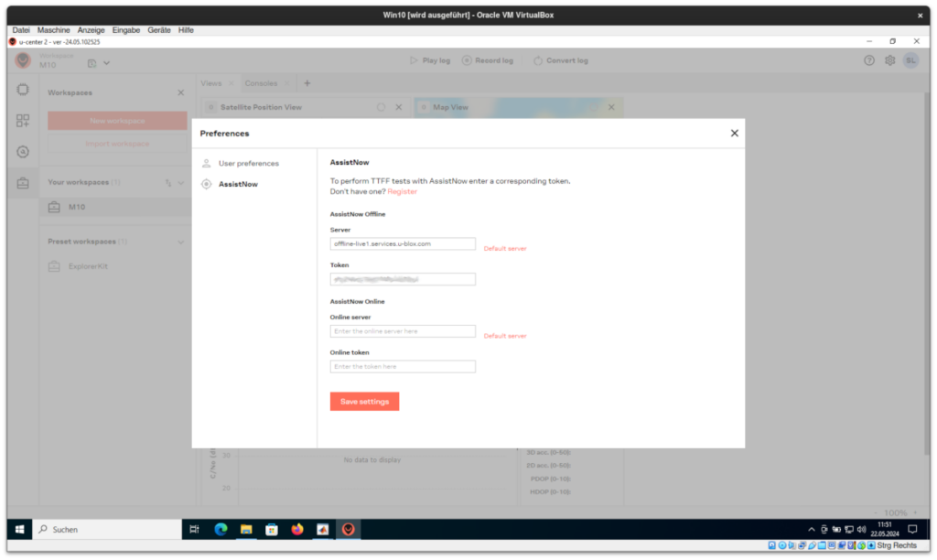The width and height of the screenshot is (937, 560).
Task: Open the add-views grid icon in sidebar
Action: click(23, 121)
